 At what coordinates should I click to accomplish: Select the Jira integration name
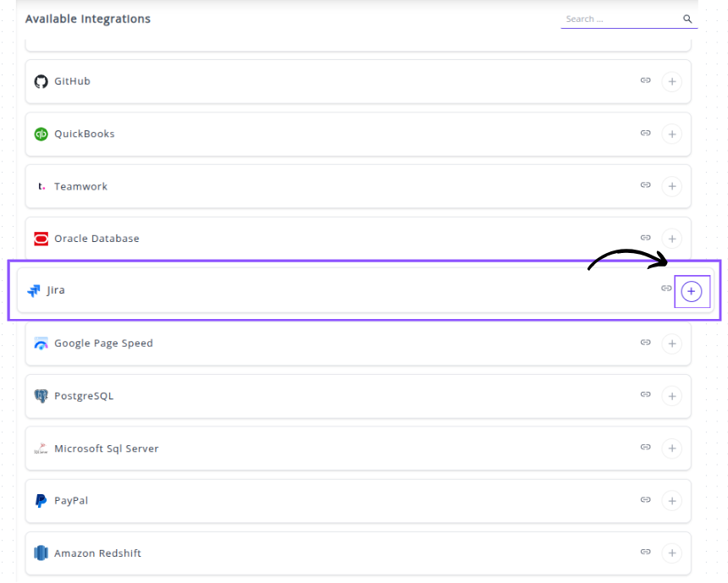(x=56, y=290)
